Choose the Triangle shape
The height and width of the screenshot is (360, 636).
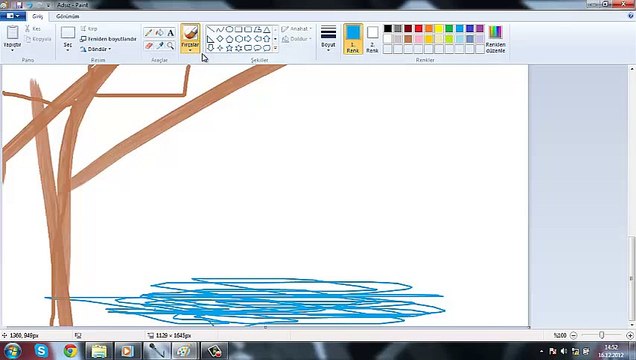[266, 29]
